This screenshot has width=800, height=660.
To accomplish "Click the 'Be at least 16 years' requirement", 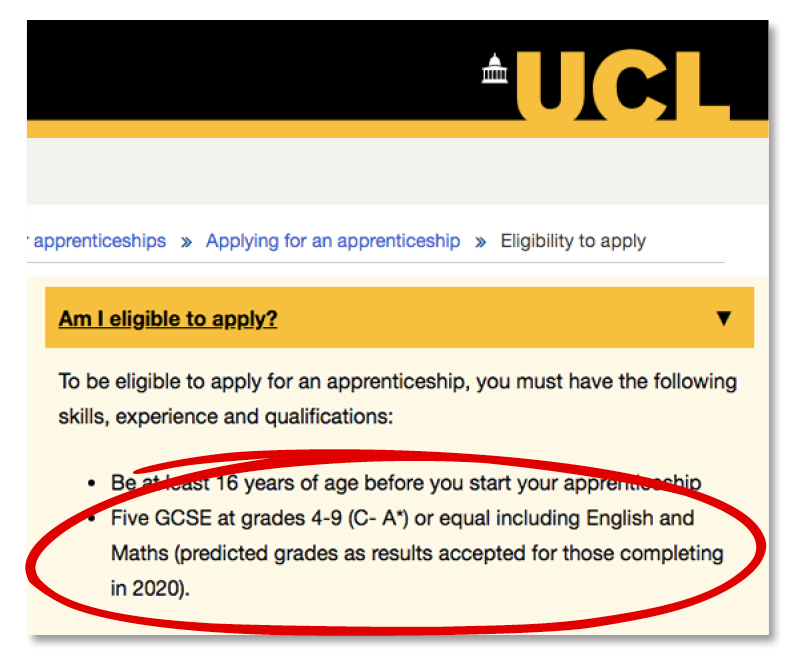I will click(406, 483).
